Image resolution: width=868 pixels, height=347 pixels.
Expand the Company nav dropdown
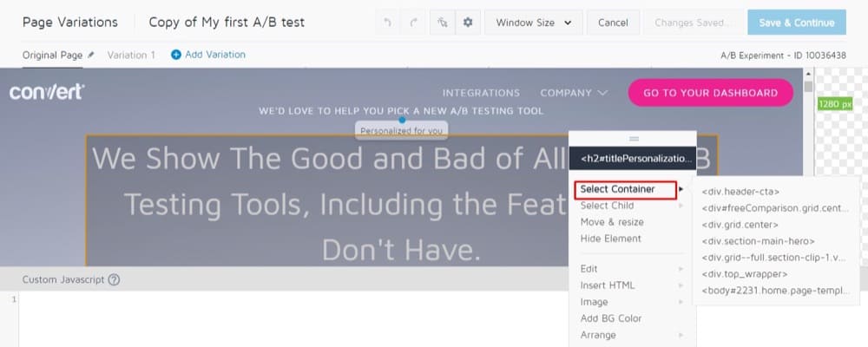click(574, 93)
